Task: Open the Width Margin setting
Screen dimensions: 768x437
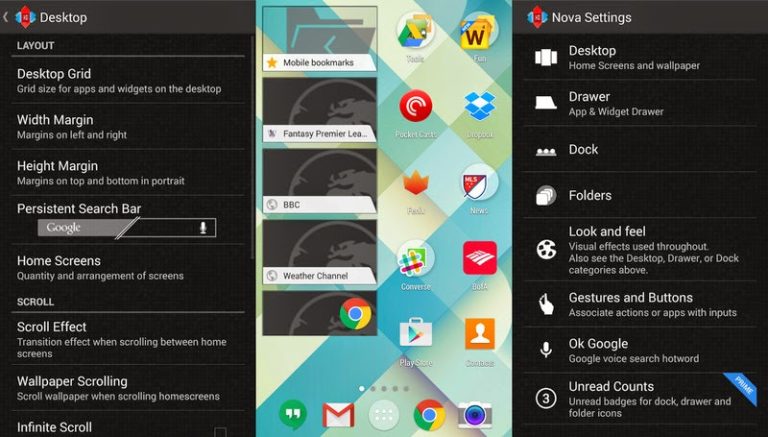Action: 128,126
